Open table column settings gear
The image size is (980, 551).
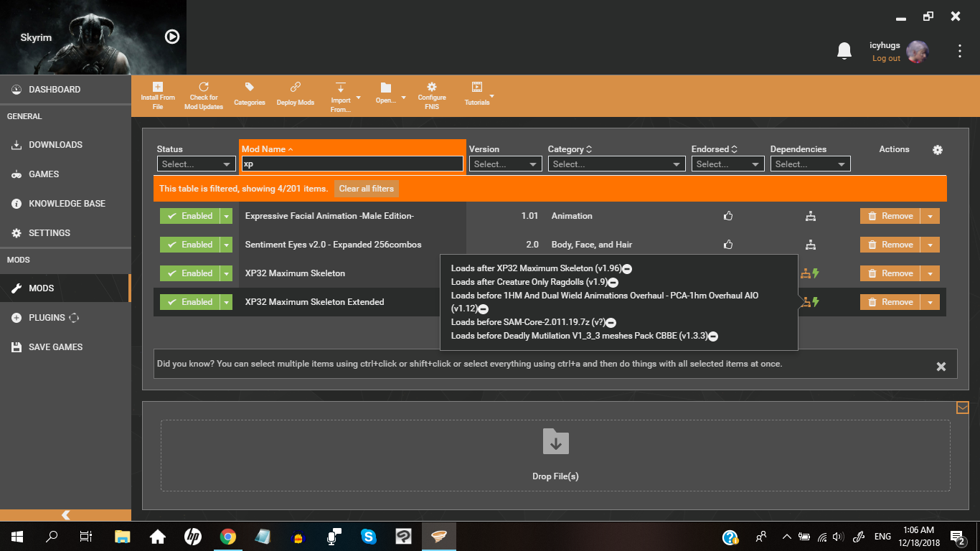click(938, 150)
